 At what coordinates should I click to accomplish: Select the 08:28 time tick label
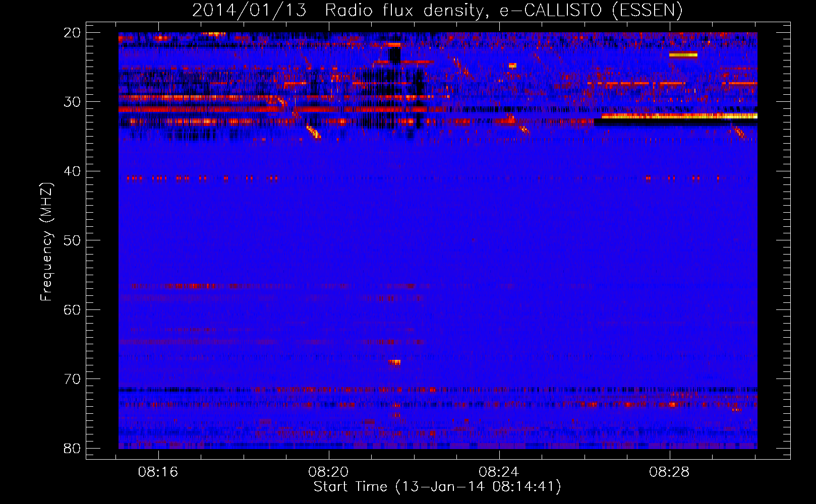pos(669,472)
